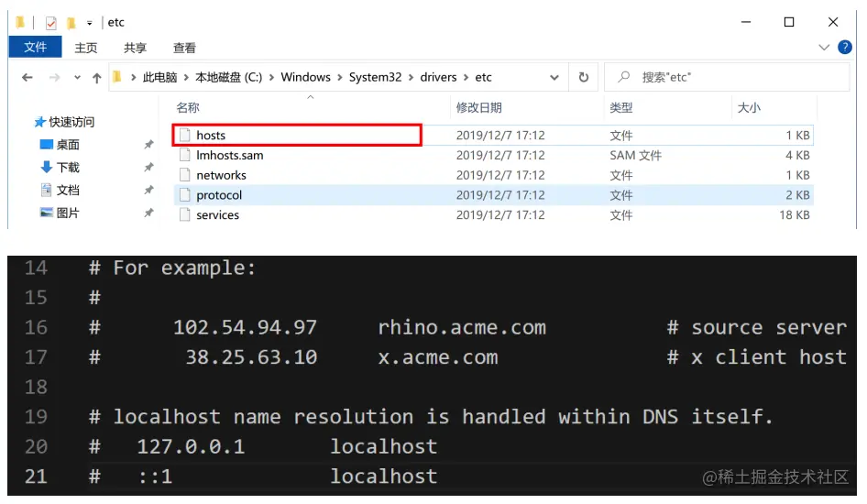This screenshot has height=504, width=867.
Task: Click the 18 KB size of services
Action: (795, 215)
